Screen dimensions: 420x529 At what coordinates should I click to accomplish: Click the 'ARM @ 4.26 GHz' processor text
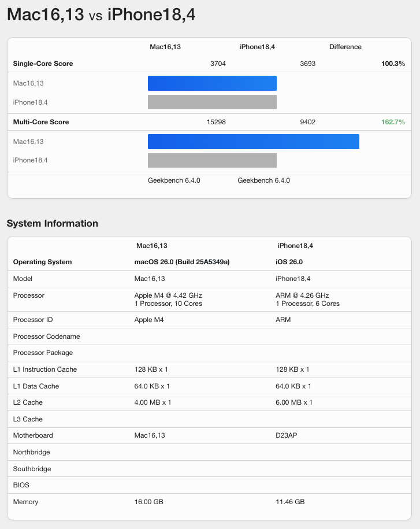(x=302, y=295)
